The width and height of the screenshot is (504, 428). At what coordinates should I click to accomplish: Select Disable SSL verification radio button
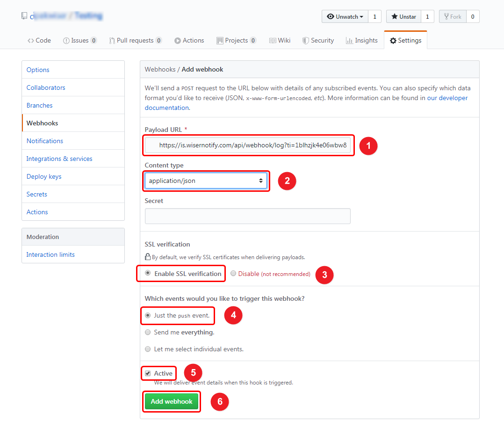pyautogui.click(x=233, y=273)
